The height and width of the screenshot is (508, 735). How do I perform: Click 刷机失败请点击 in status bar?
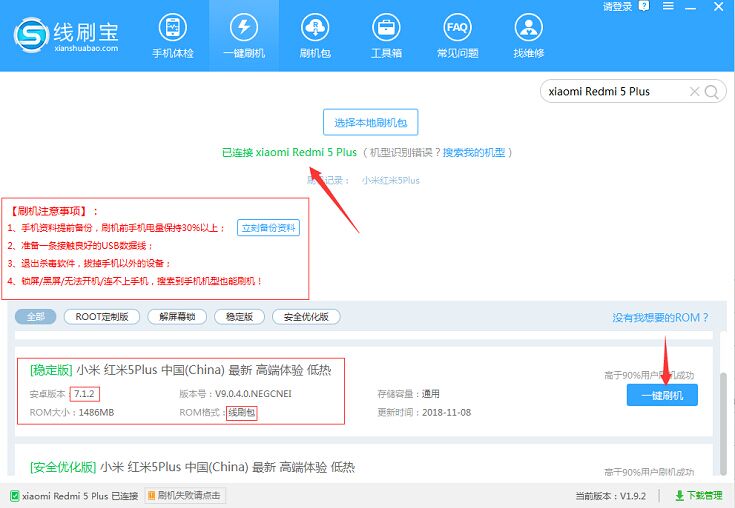(x=185, y=496)
